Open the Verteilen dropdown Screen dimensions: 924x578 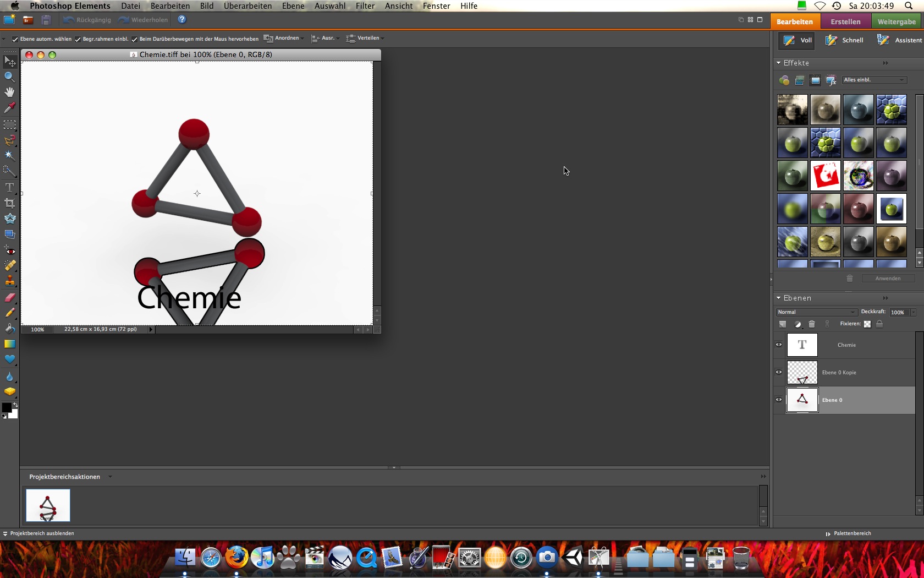click(365, 39)
